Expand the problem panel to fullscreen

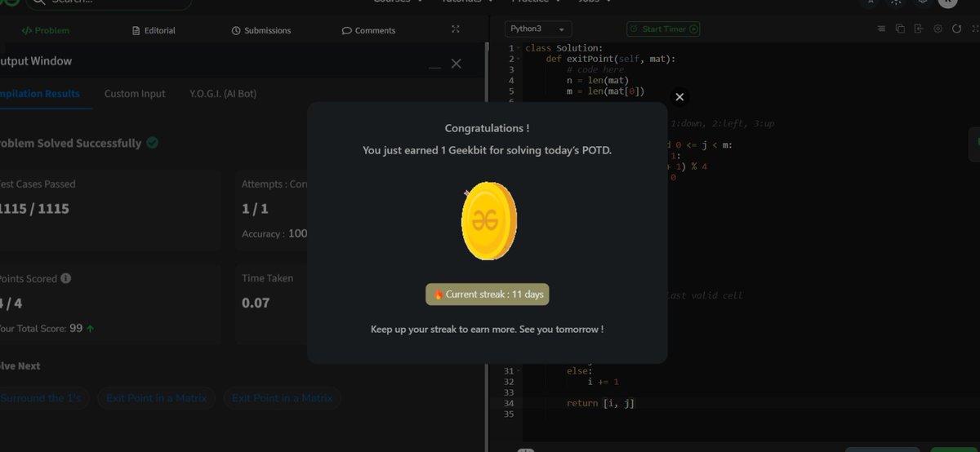pyautogui.click(x=456, y=29)
